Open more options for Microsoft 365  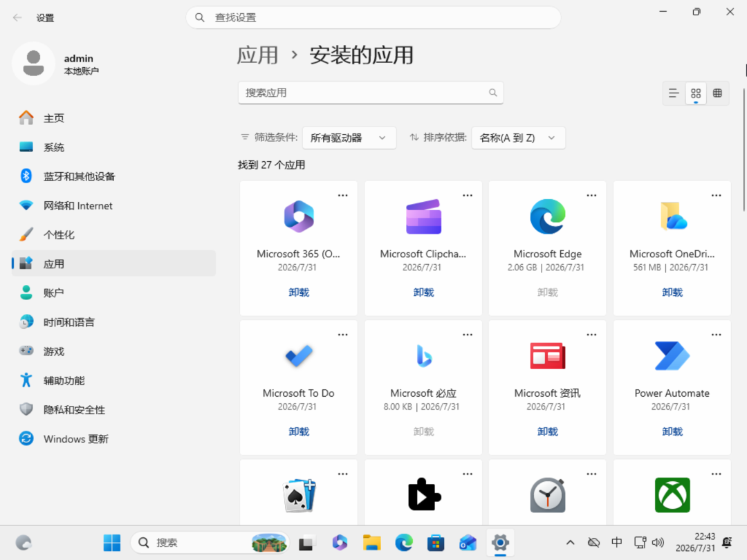[x=343, y=195]
